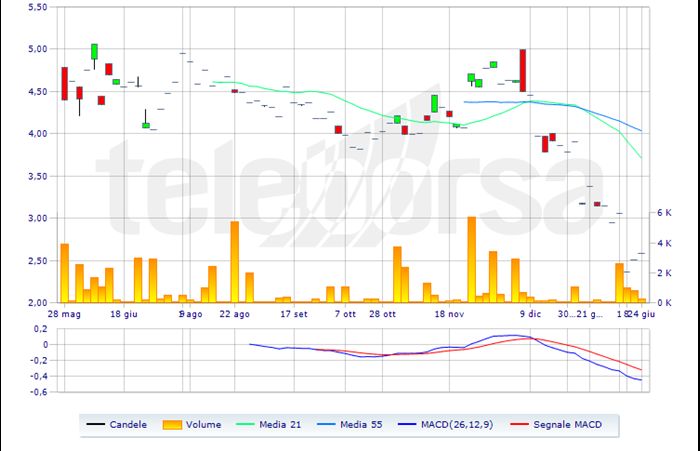Click the 3,50 price axis label
This screenshot has width=700, height=451.
coord(38,176)
